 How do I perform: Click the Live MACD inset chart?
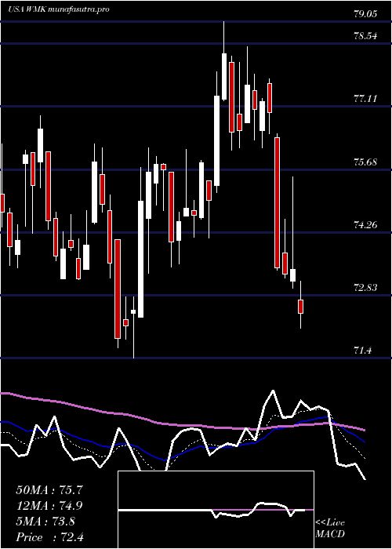[x=216, y=510]
